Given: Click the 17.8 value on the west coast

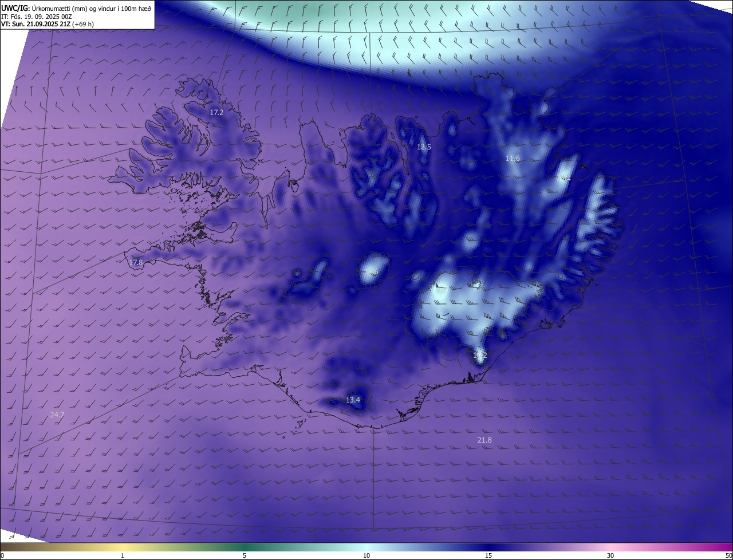Looking at the screenshot, I should tap(136, 263).
